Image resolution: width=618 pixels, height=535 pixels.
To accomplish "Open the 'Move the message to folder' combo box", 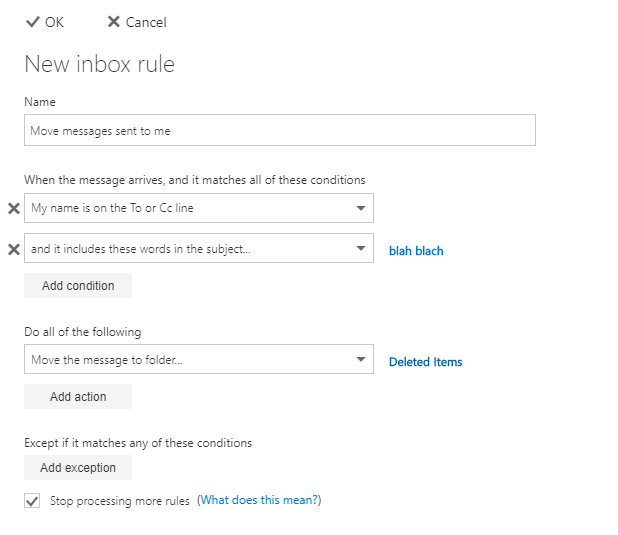I will click(190, 360).
